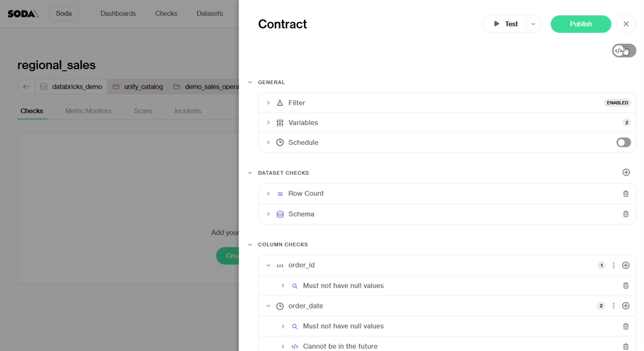The image size is (644, 351).
Task: Close the Contract panel
Action: (x=626, y=24)
